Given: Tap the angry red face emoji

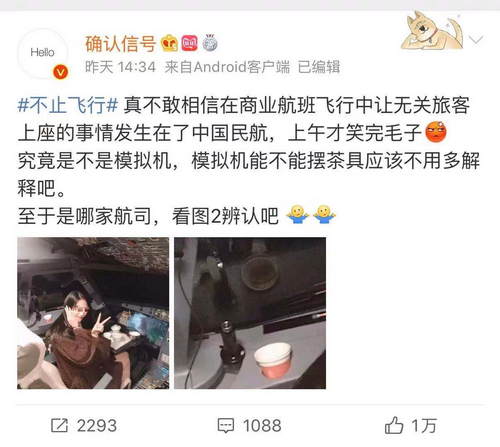Looking at the screenshot, I should click(436, 132).
